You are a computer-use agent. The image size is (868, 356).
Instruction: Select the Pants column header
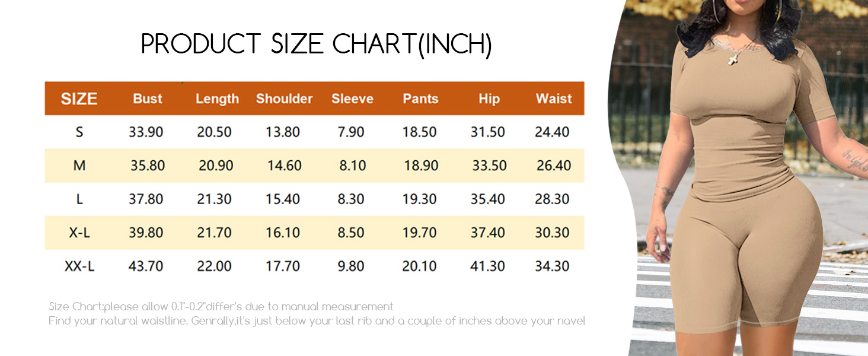pyautogui.click(x=420, y=99)
